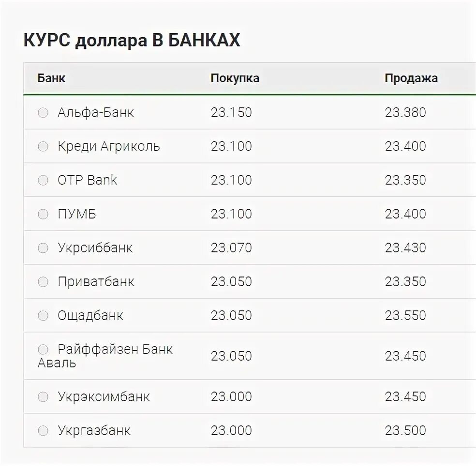Select the Приватбанк radio button

[x=43, y=282]
